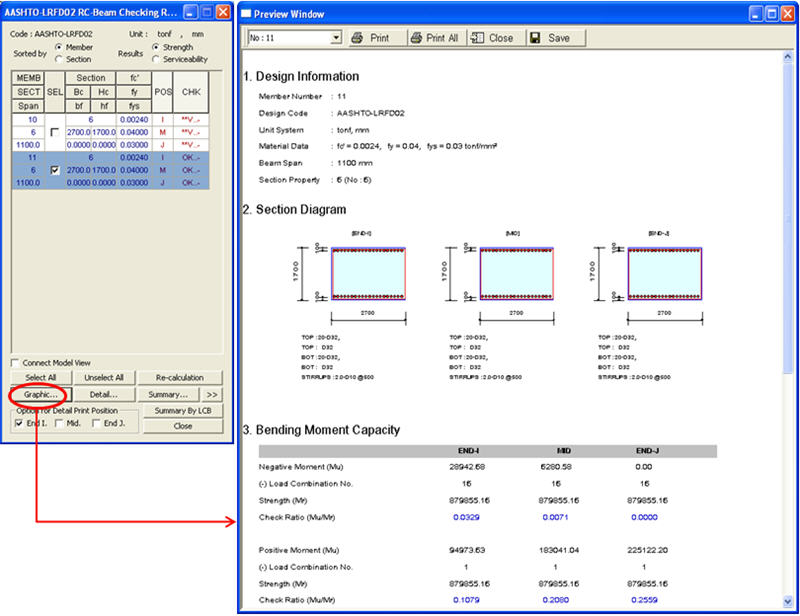This screenshot has width=800, height=616.
Task: Open the Graphic... report button
Action: point(40,394)
